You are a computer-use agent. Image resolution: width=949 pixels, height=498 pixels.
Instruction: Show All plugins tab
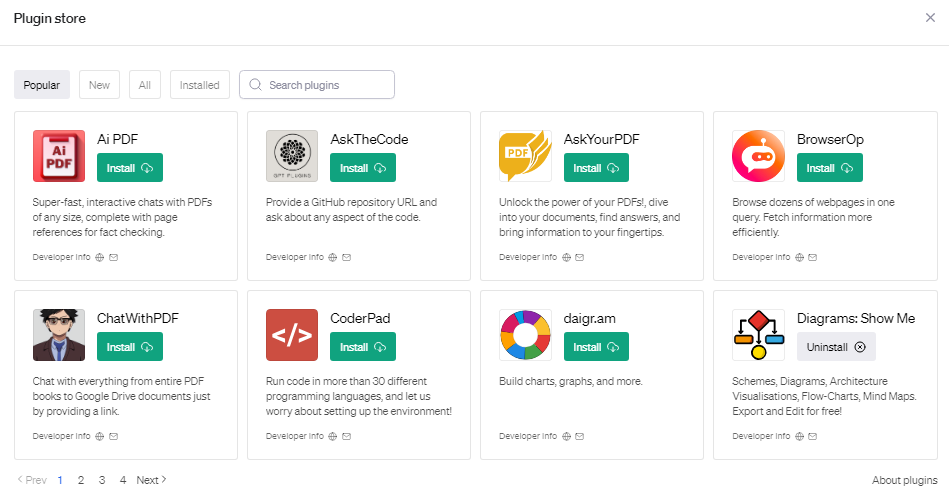point(145,85)
